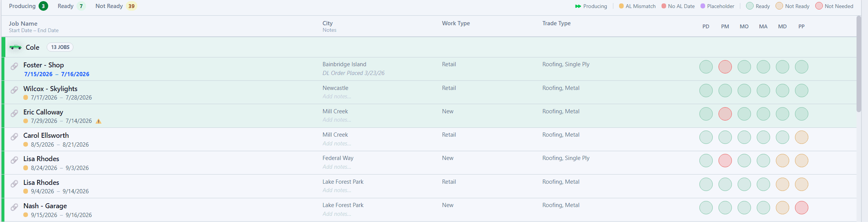Click the PP column header
This screenshot has width=868, height=222.
click(x=801, y=26)
